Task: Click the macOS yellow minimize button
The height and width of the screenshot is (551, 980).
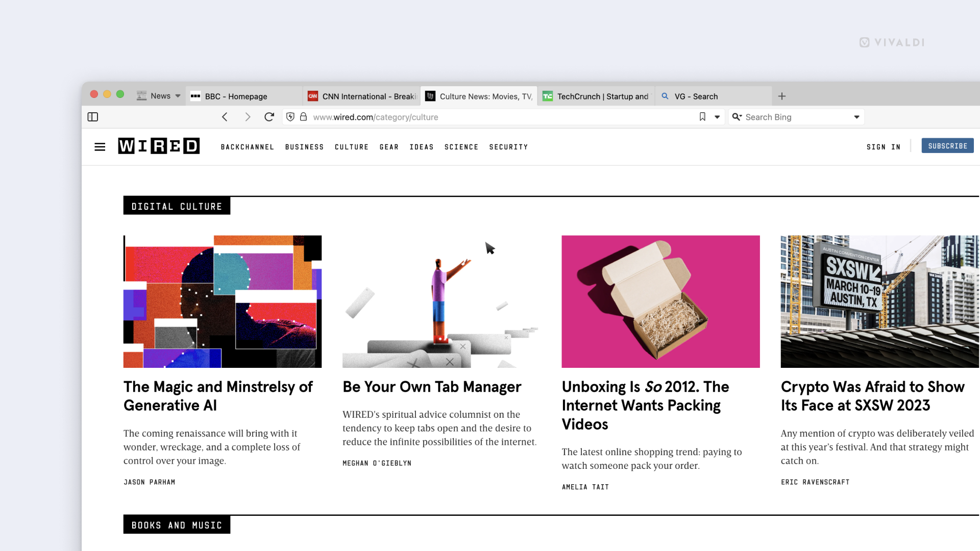Action: [107, 94]
